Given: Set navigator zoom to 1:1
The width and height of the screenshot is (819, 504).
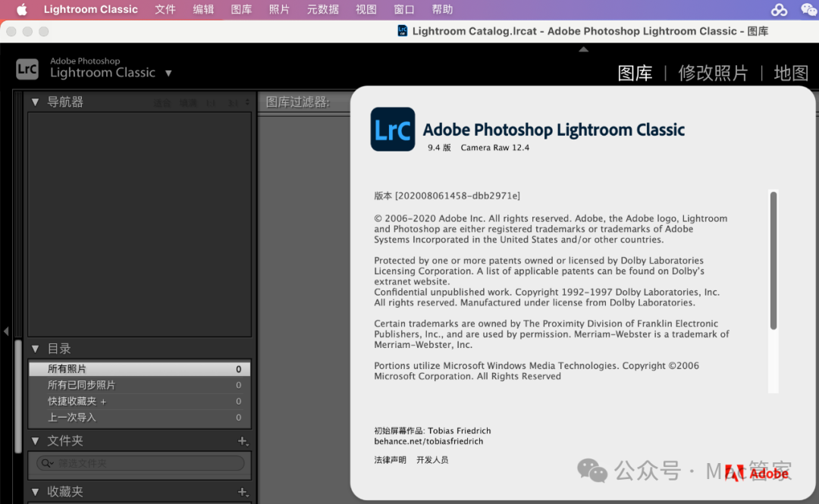Looking at the screenshot, I should pyautogui.click(x=211, y=103).
